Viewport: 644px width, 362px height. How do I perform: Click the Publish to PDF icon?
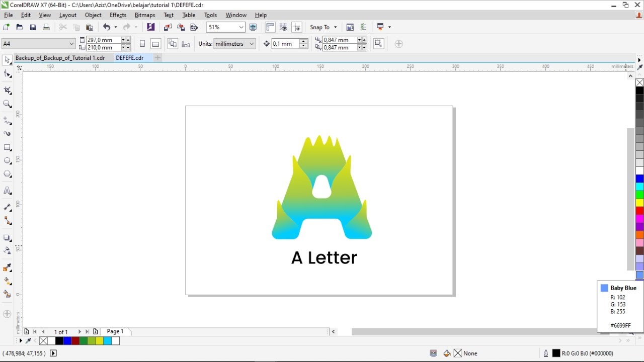[x=194, y=27]
